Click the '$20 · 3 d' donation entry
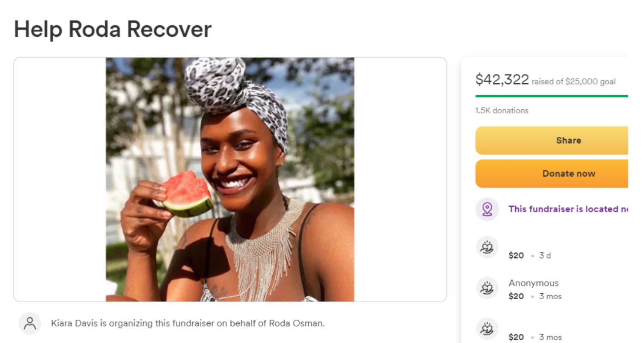644x343 pixels. coord(529,256)
